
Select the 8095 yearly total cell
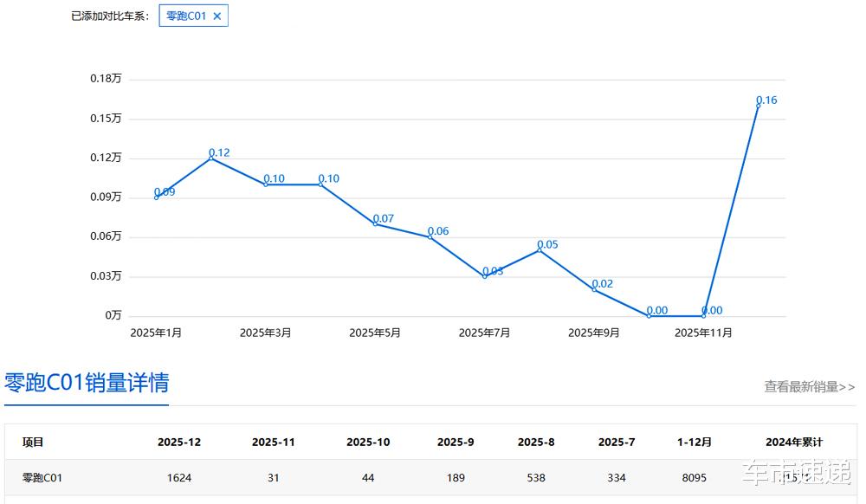tap(695, 477)
